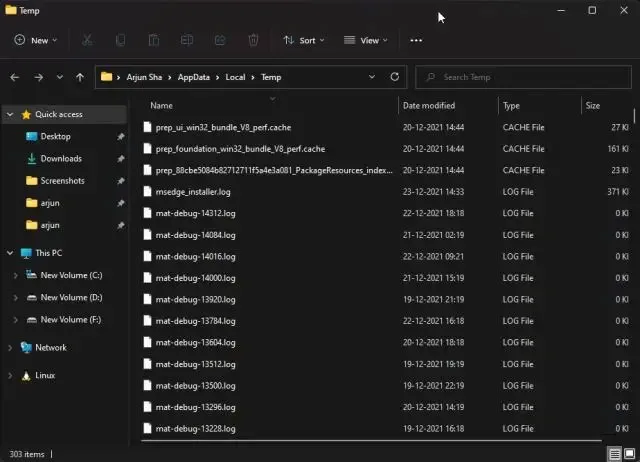Open the View dropdown
The height and width of the screenshot is (462, 640).
tap(366, 40)
